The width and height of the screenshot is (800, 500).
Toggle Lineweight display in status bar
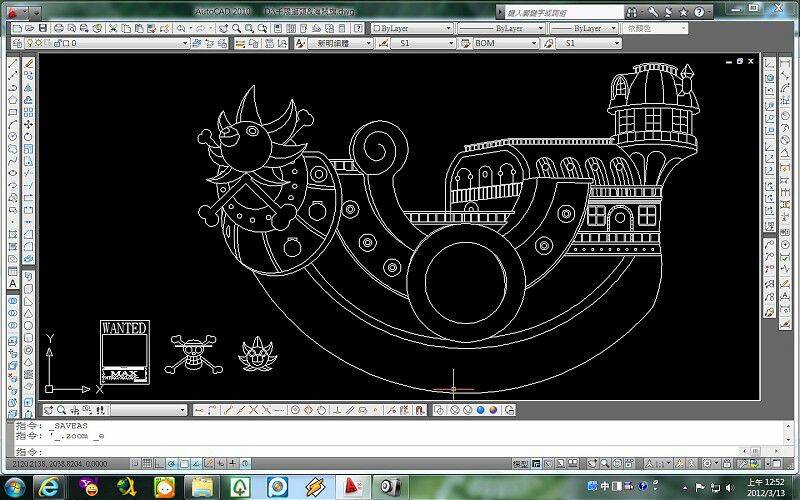(x=233, y=464)
